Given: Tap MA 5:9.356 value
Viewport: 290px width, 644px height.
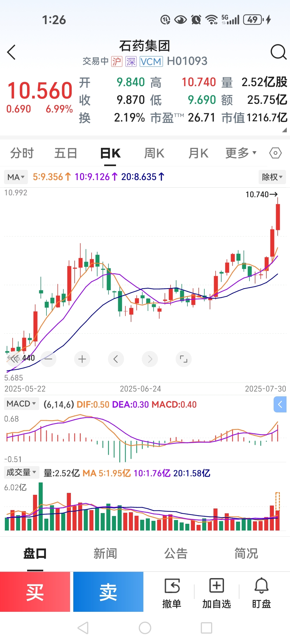Looking at the screenshot, I should click(52, 177).
